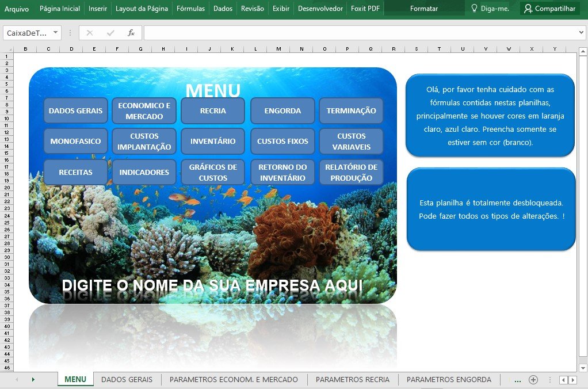Click the MONOFASICO button
Screen dimensions: 588x389
coord(75,141)
